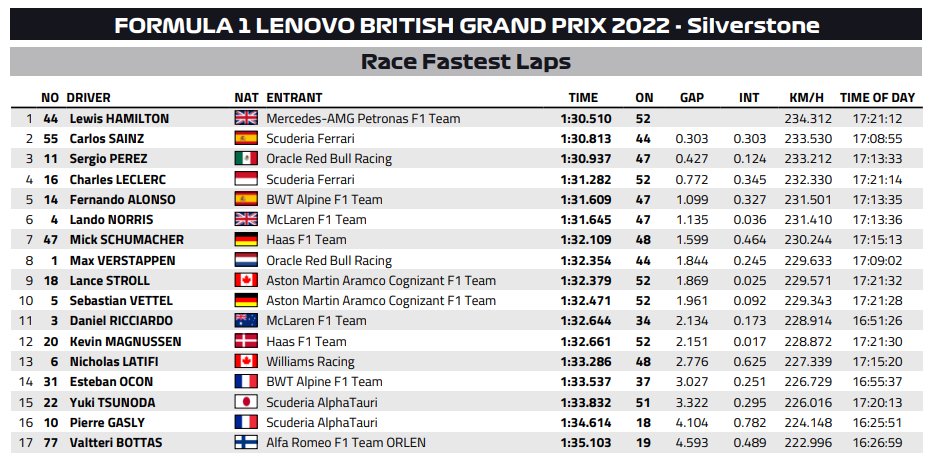
Task: Select the Carlos SAINZ driver name
Action: click(x=107, y=138)
